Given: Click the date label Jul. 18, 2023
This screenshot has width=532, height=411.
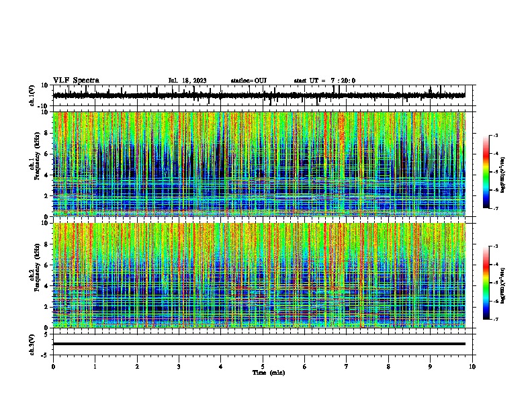Looking at the screenshot, I should 187,81.
